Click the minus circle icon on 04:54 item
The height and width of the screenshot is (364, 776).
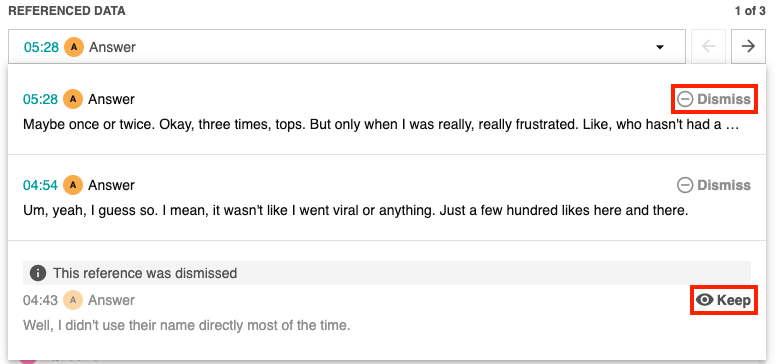pos(685,185)
